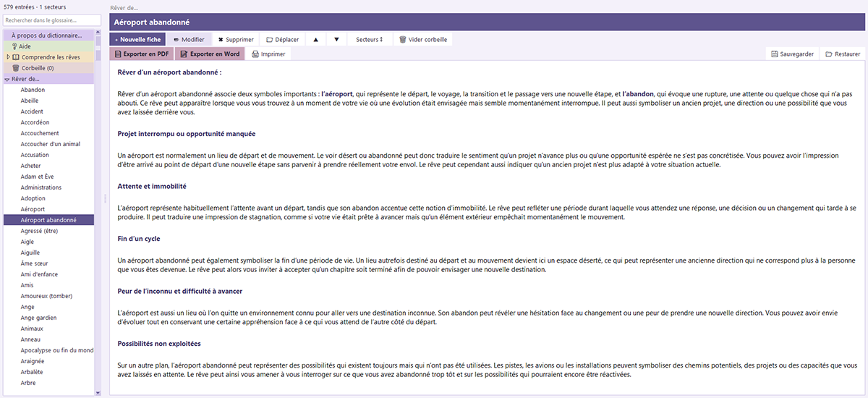Click the sidebar scrollbar down arrow
The image size is (868, 398).
[98, 392]
